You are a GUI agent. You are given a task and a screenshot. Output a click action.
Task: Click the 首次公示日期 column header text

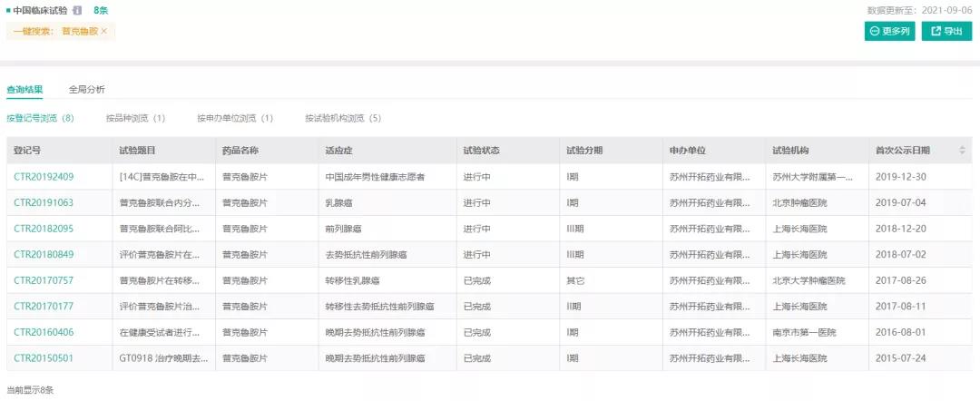point(903,151)
